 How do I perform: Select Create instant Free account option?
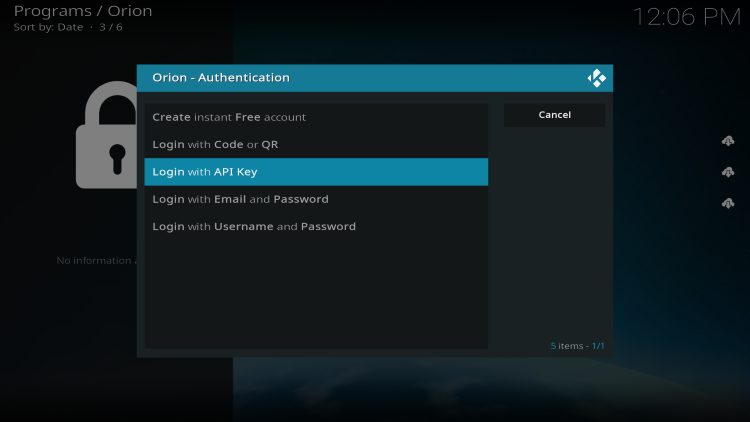tap(316, 117)
